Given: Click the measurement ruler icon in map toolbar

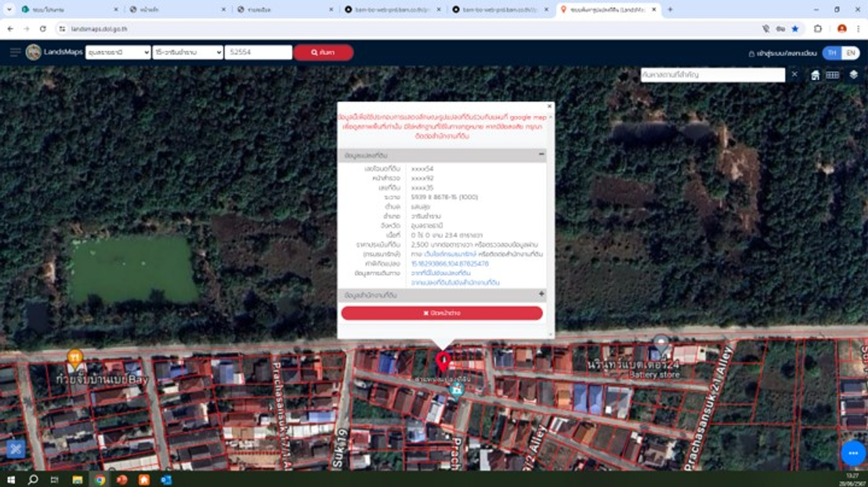Looking at the screenshot, I should [x=833, y=75].
